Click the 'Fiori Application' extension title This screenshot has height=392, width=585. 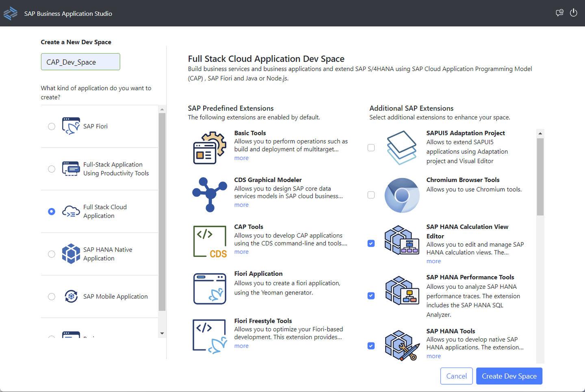click(x=258, y=274)
